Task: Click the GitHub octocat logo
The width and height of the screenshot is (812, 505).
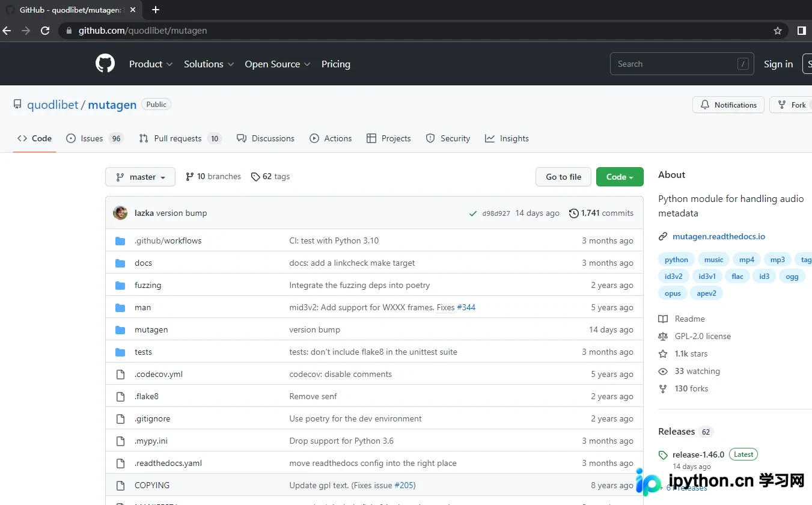Action: coord(105,64)
